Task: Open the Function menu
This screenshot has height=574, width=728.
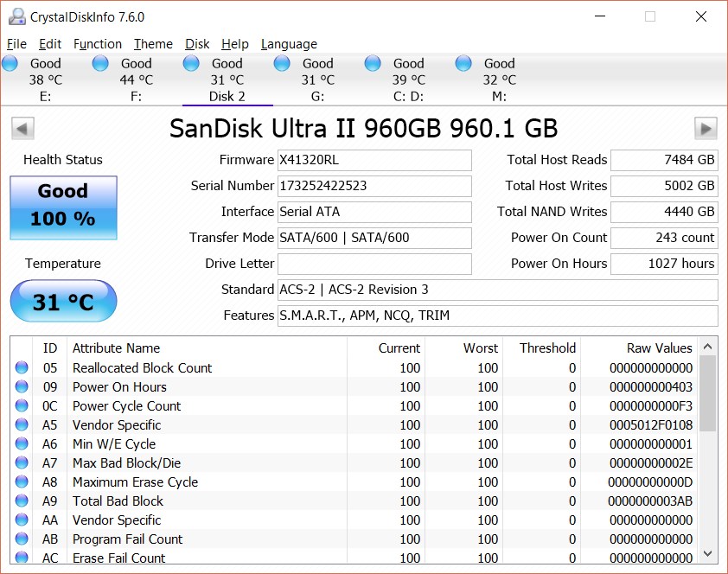Action: click(x=98, y=44)
